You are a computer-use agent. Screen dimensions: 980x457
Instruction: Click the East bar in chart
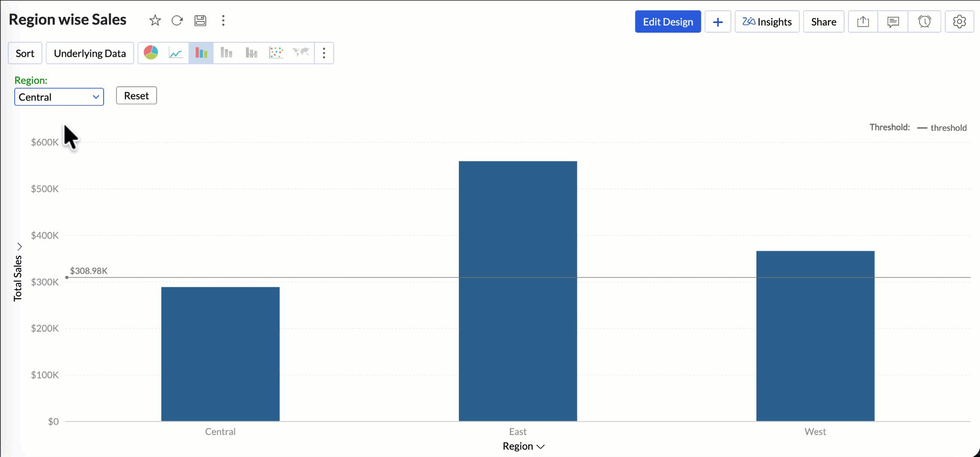[x=518, y=291]
